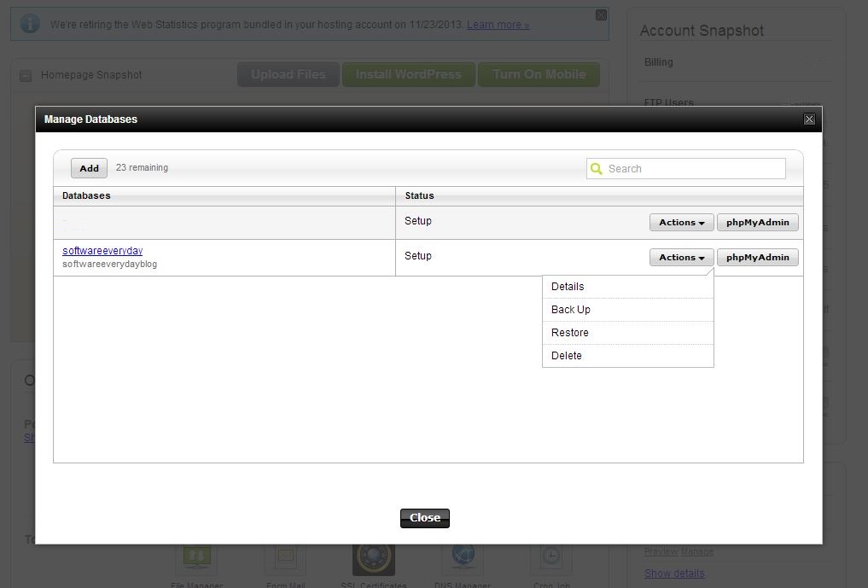Click the softwareeveryday database link
This screenshot has height=588, width=868.
(x=102, y=251)
